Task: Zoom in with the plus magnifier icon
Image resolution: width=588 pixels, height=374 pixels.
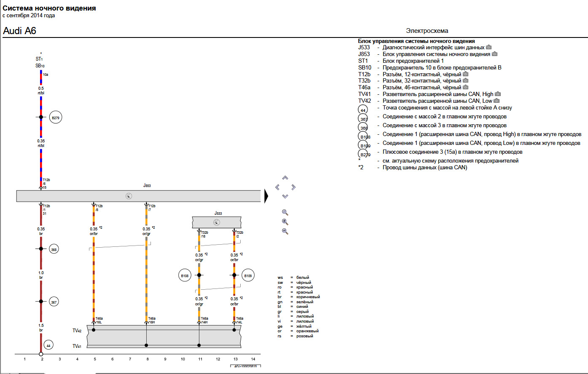Action: pos(285,222)
